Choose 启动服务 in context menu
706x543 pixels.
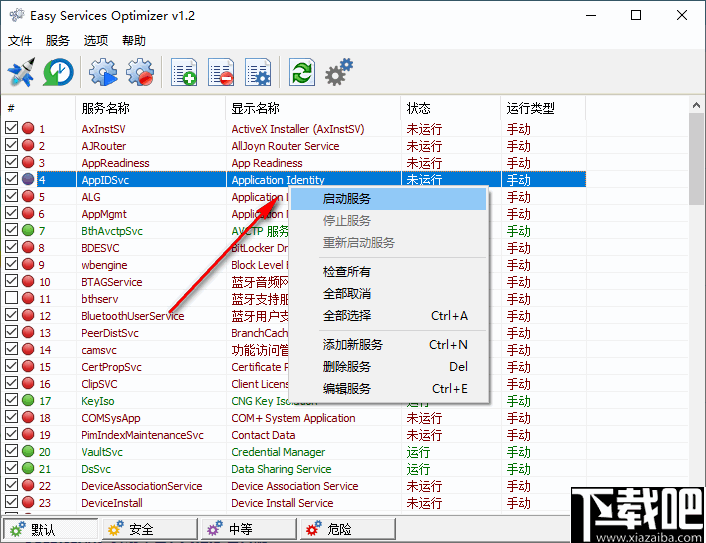[x=389, y=199]
